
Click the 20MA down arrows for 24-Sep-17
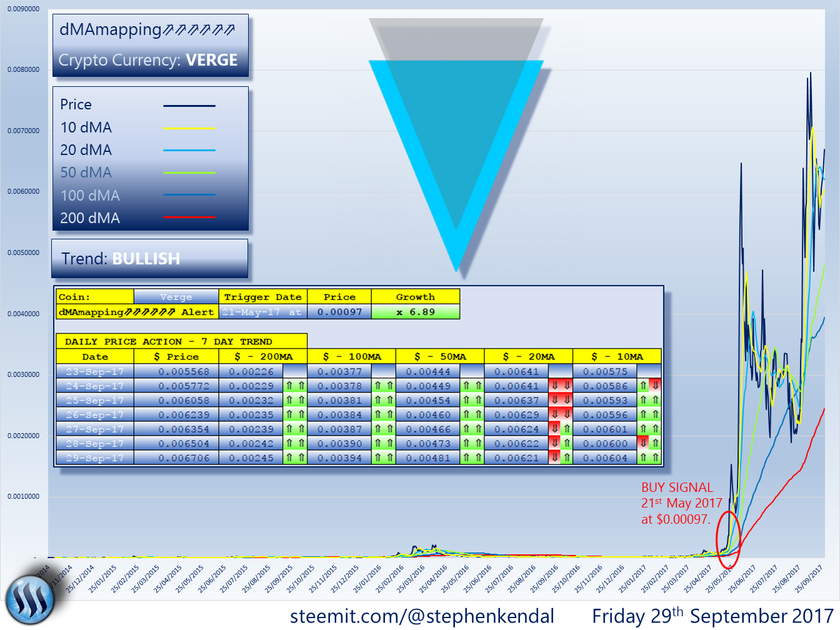click(561, 386)
